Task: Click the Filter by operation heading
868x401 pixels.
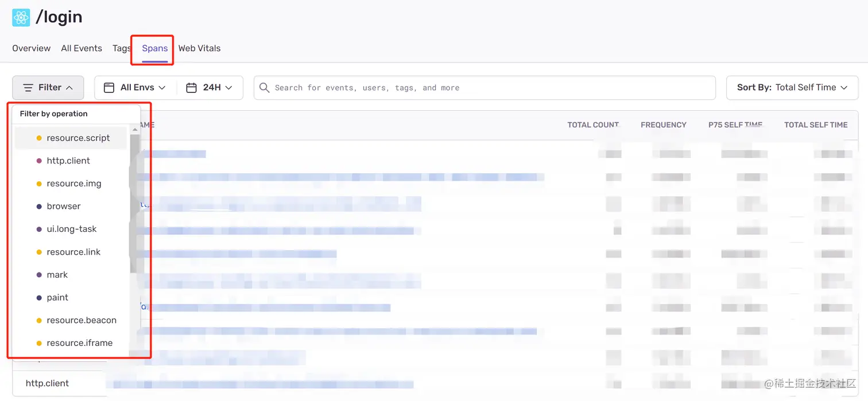Action: coord(53,114)
